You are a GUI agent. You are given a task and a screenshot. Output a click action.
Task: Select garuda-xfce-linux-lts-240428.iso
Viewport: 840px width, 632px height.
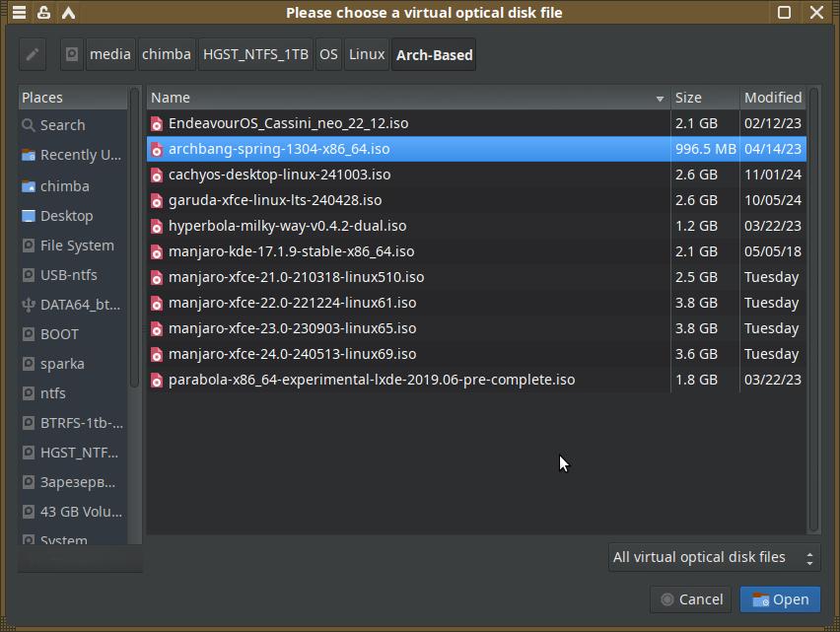pyautogui.click(x=476, y=200)
